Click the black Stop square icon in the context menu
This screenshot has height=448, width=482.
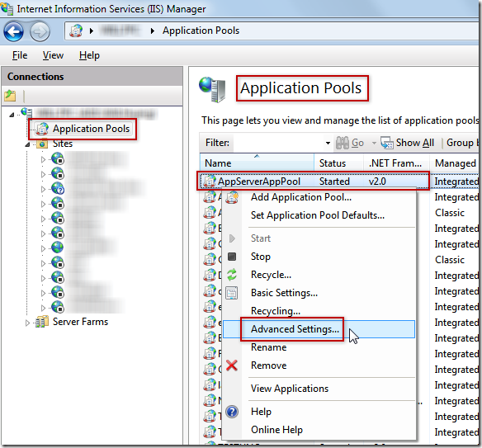[x=232, y=257]
